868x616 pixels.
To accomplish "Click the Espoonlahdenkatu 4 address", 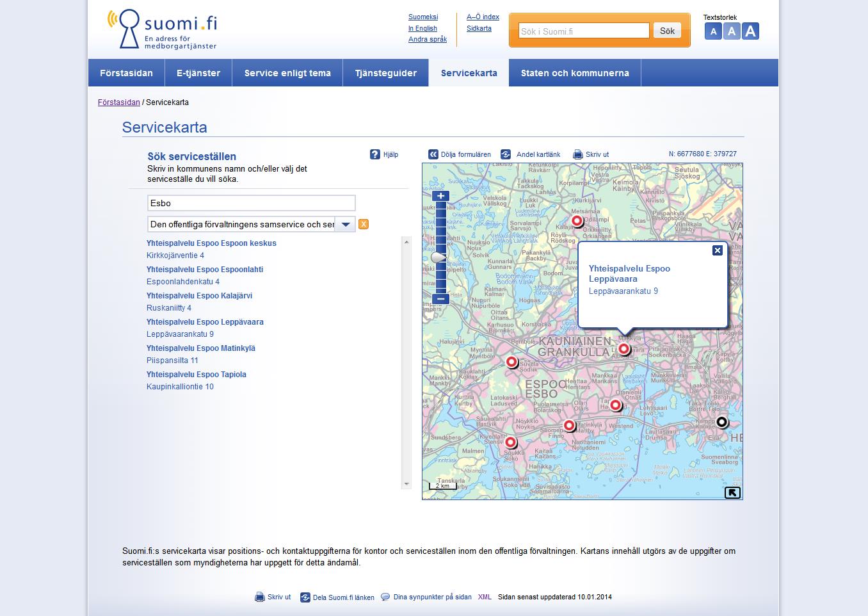I will click(183, 282).
